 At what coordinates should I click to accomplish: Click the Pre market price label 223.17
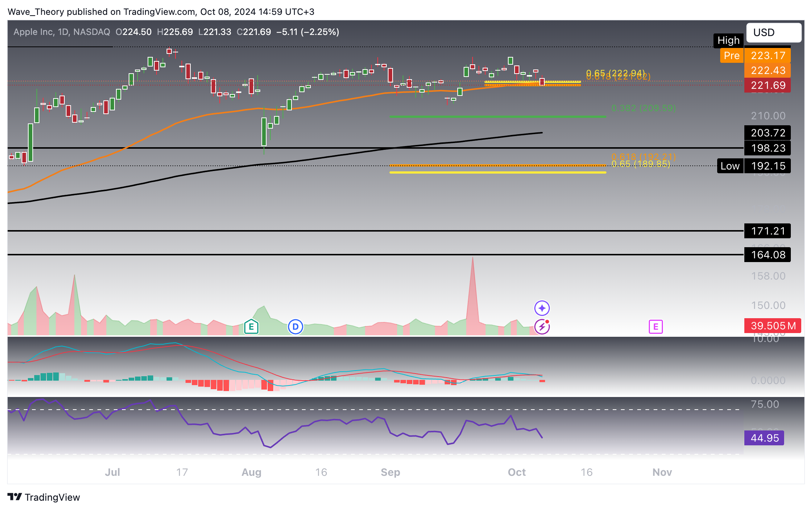tap(767, 56)
